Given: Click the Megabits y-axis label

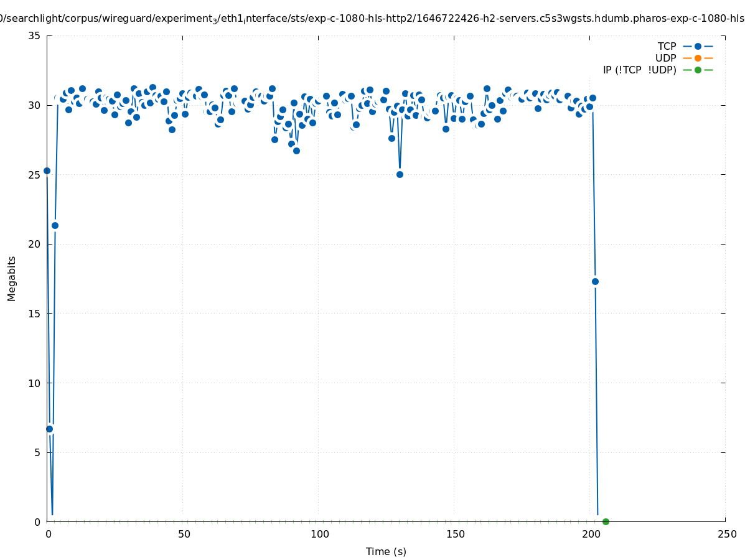Looking at the screenshot, I should (12, 278).
